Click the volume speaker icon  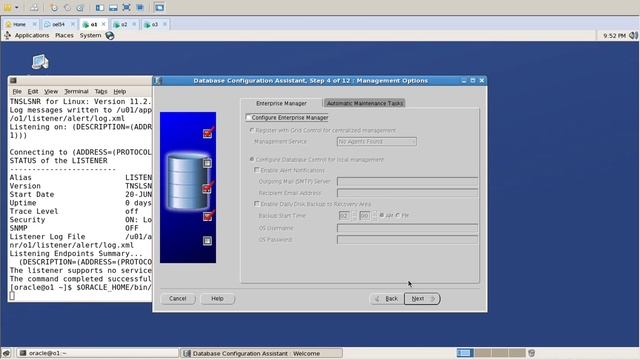point(633,36)
